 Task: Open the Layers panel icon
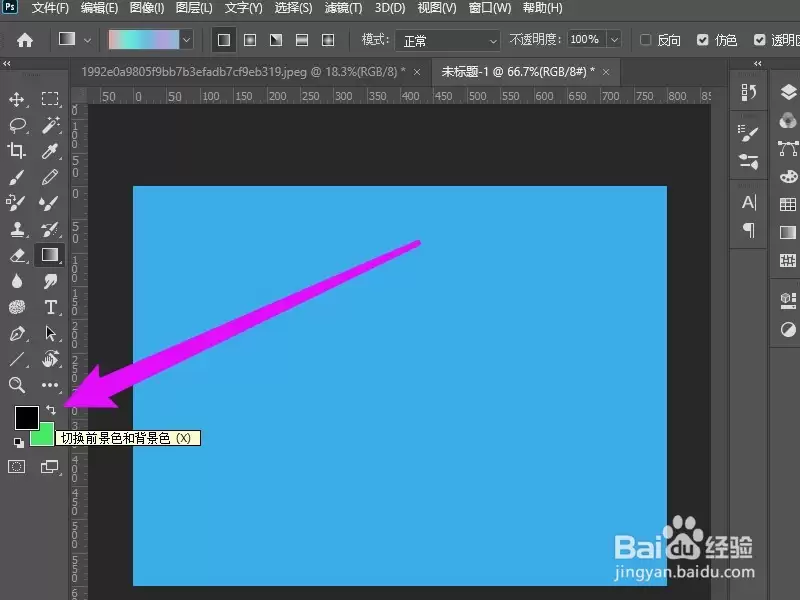tap(788, 92)
